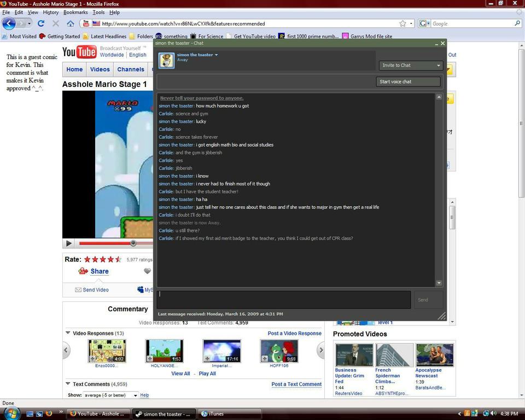525x420 pixels.
Task: Open address bar history dropdown arrow
Action: pyautogui.click(x=411, y=24)
